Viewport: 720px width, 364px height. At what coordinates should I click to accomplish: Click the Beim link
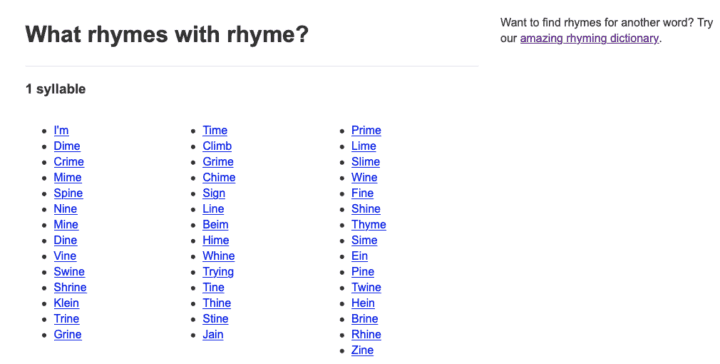[215, 224]
